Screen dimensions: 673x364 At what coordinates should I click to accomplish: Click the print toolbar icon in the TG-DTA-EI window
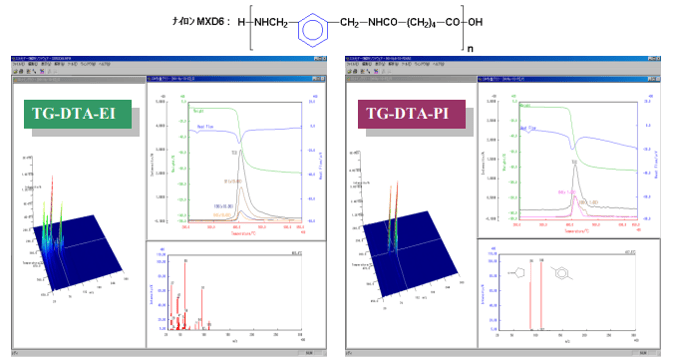(x=21, y=71)
